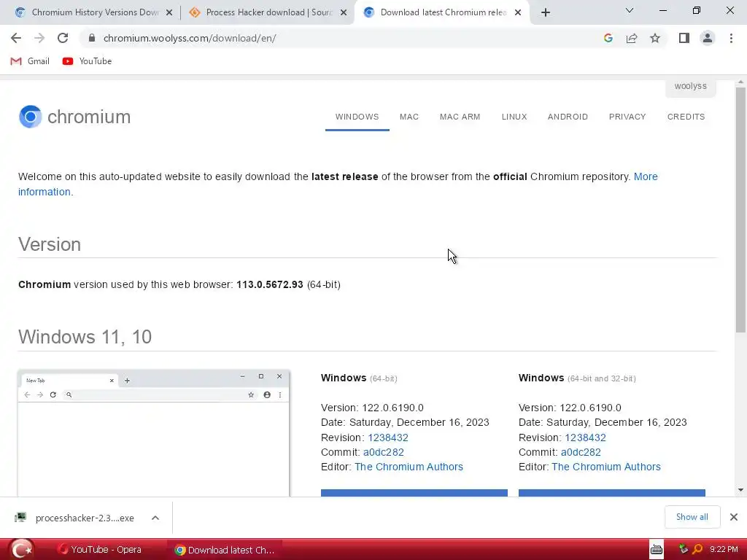
Task: Open PRIVACY page
Action: (x=627, y=117)
